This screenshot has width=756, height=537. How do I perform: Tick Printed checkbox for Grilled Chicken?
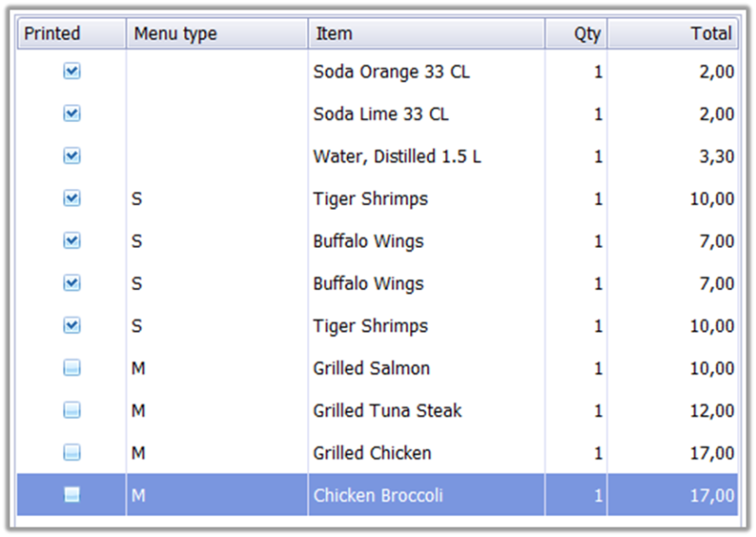72,453
